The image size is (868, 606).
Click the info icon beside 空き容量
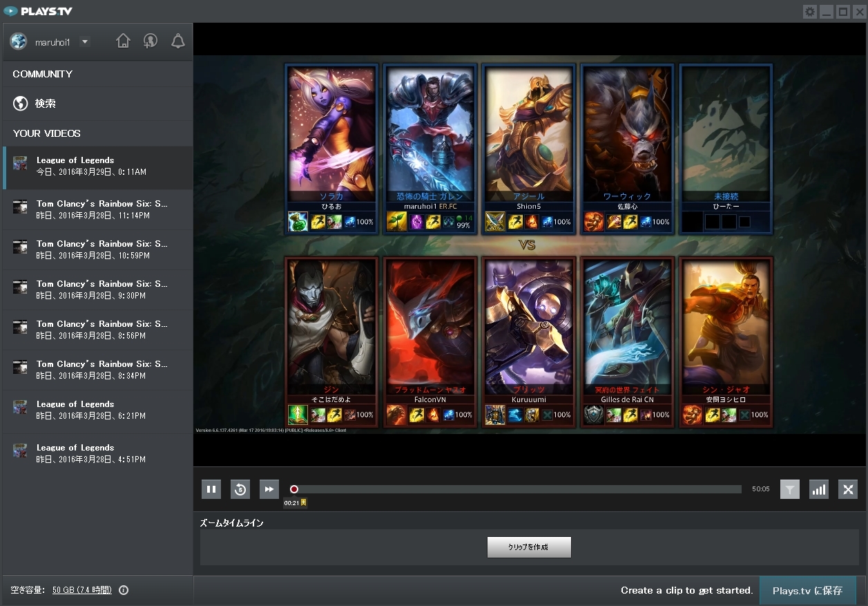click(124, 590)
